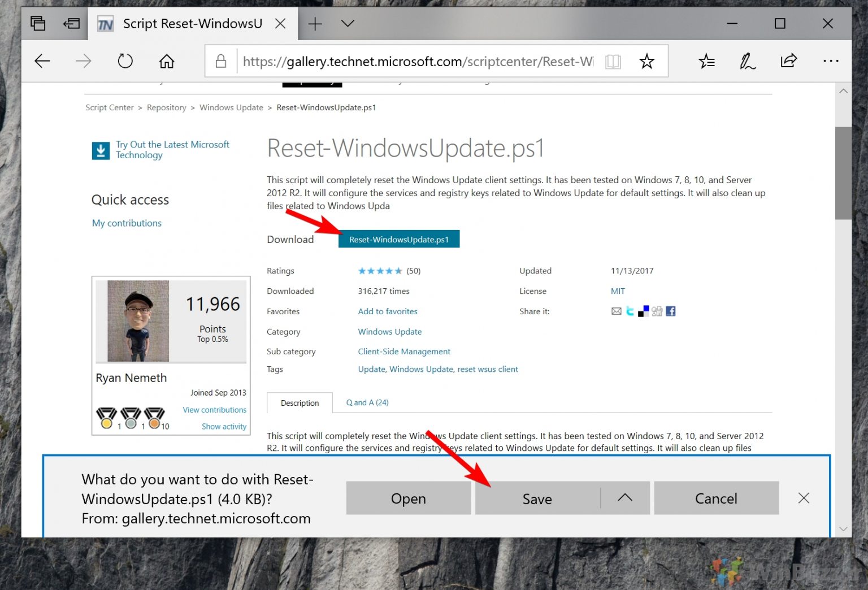Select the Description tab
Image resolution: width=868 pixels, height=590 pixels.
[299, 402]
